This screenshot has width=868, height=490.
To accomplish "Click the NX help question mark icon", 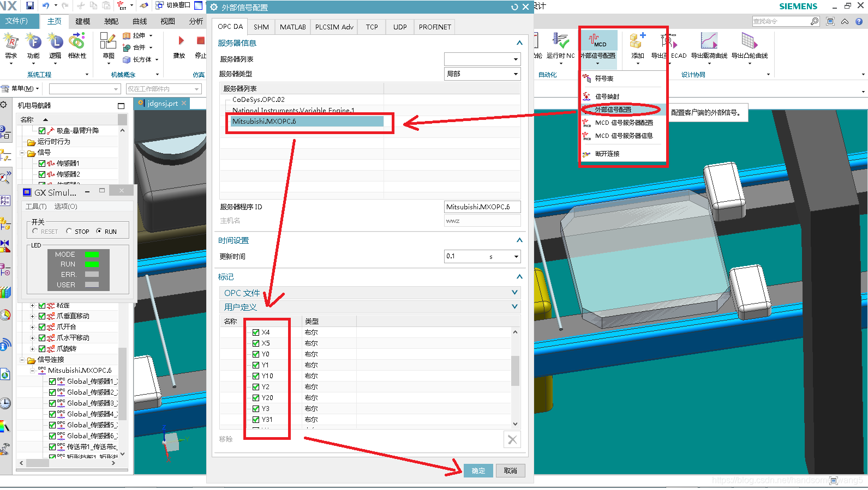I will 859,21.
